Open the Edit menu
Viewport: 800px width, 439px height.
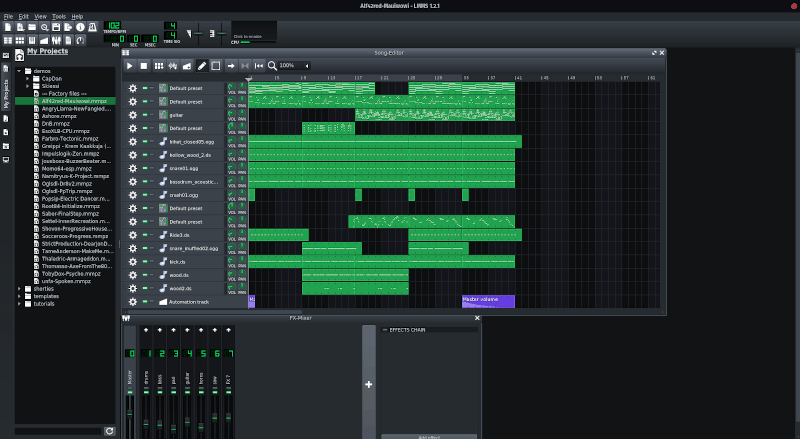click(23, 16)
